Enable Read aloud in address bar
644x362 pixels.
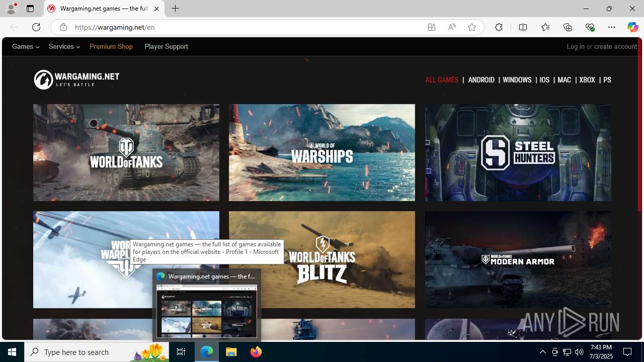tap(452, 27)
